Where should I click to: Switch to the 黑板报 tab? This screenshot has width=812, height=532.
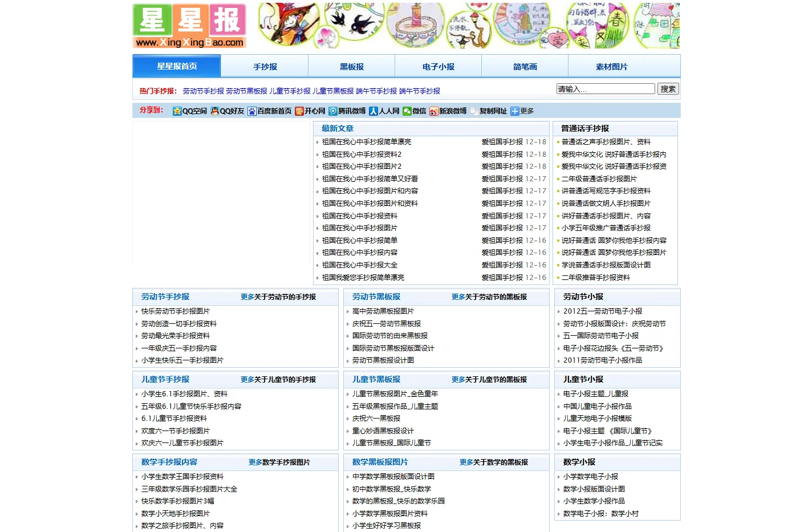tap(351, 67)
